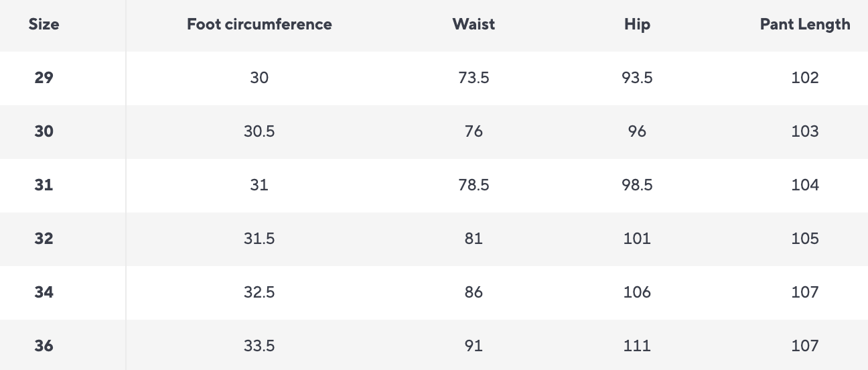Click hip value 98.5 for size 31
868x370 pixels.
point(637,185)
